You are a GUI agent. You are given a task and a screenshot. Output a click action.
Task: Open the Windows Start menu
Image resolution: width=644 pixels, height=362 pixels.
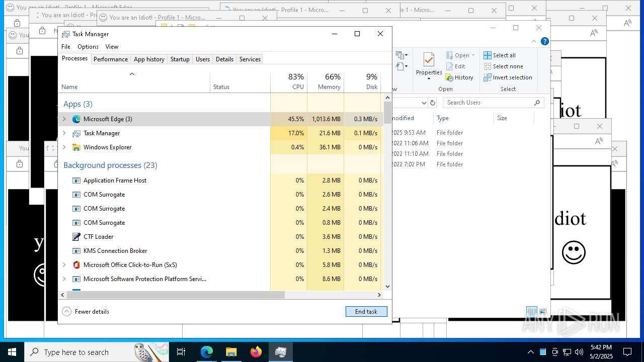[x=12, y=352]
